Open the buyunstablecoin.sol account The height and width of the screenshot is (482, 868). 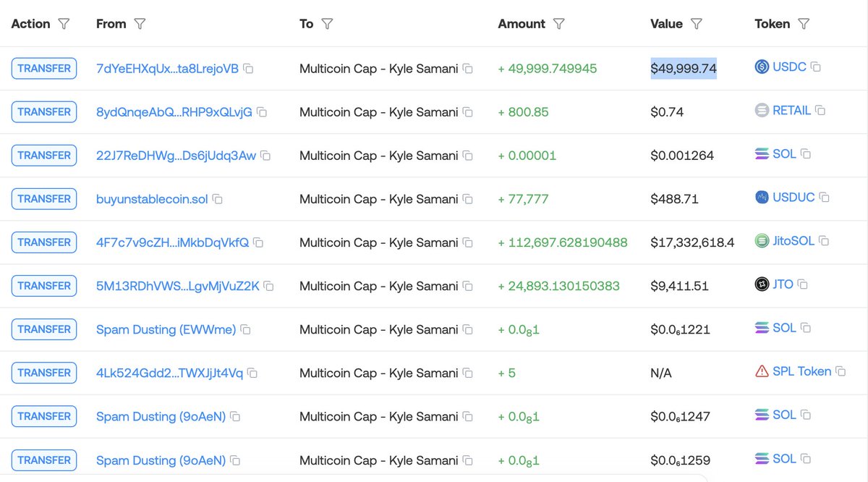152,199
